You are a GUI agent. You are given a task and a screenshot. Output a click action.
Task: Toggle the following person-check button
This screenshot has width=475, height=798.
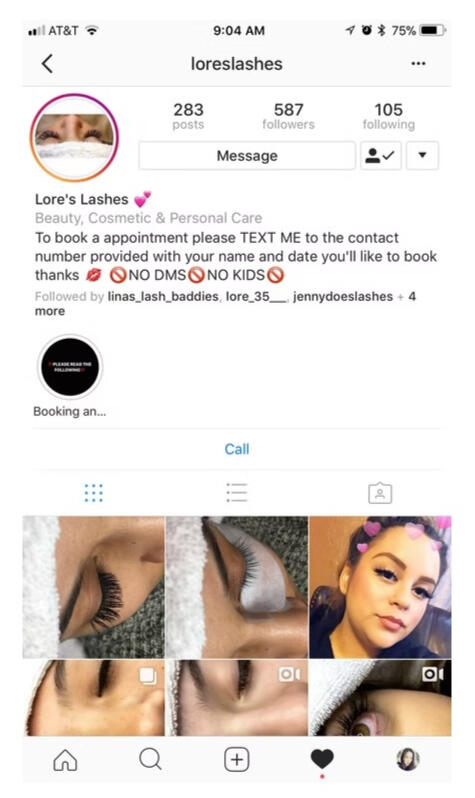pyautogui.click(x=381, y=155)
